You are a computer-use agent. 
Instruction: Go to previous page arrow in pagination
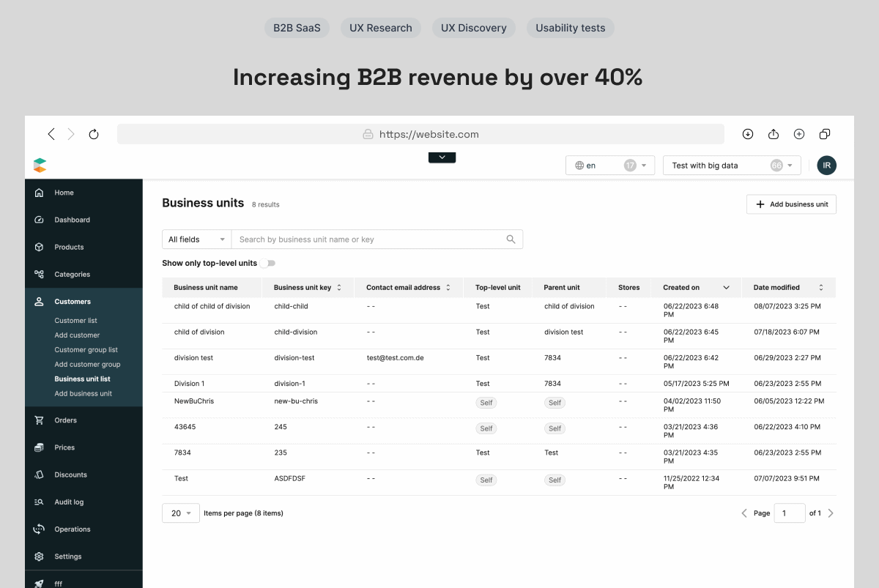point(744,513)
